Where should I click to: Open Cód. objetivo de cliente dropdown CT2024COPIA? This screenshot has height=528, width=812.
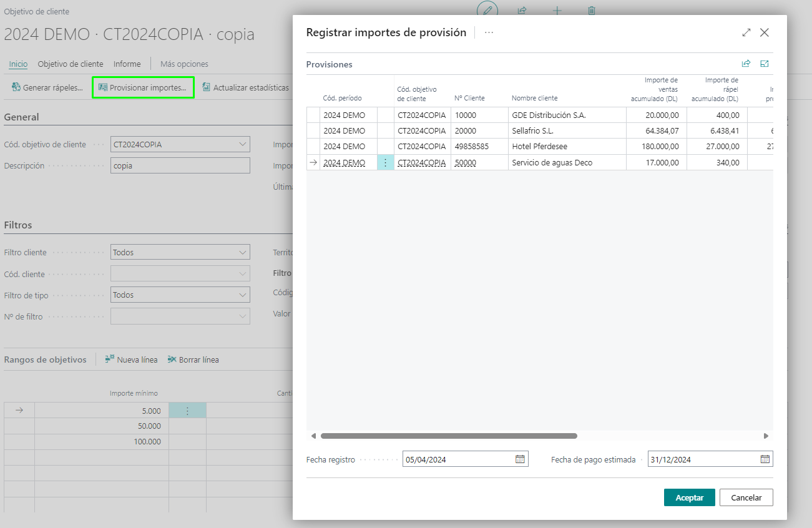(x=243, y=144)
